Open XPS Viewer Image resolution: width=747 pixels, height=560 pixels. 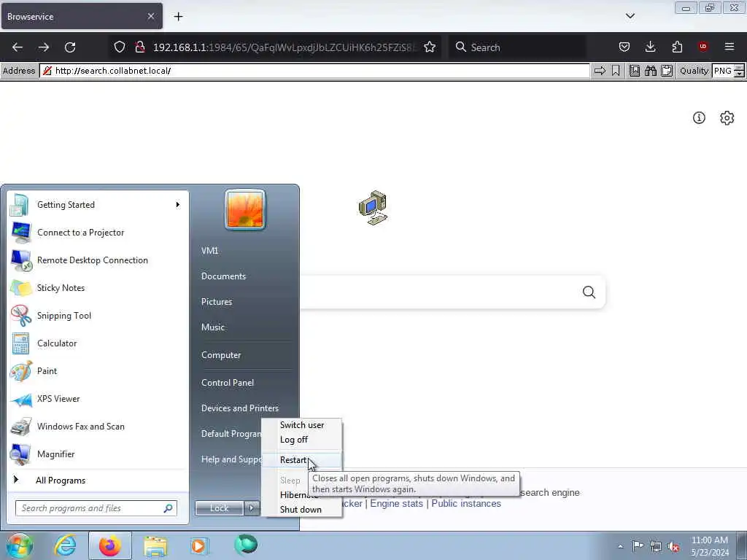98,399
